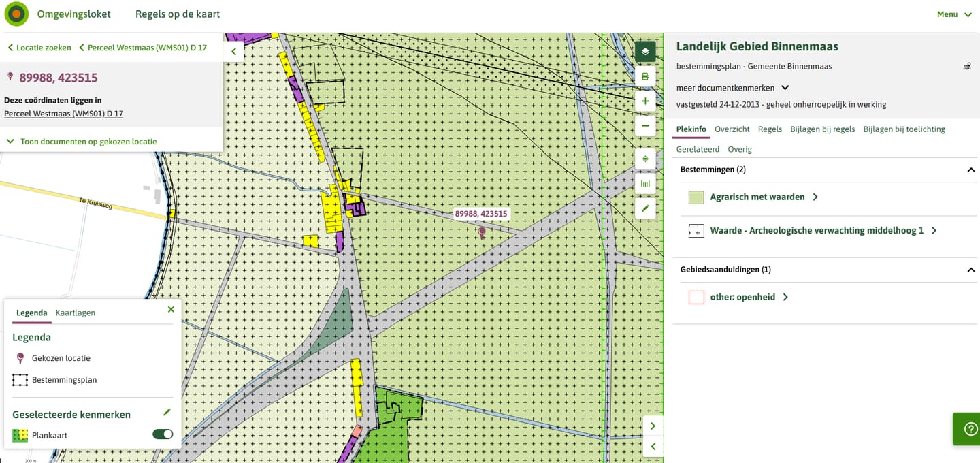Screen dimensions: 980x463
Task: Zoom out with the minus button
Action: [645, 126]
